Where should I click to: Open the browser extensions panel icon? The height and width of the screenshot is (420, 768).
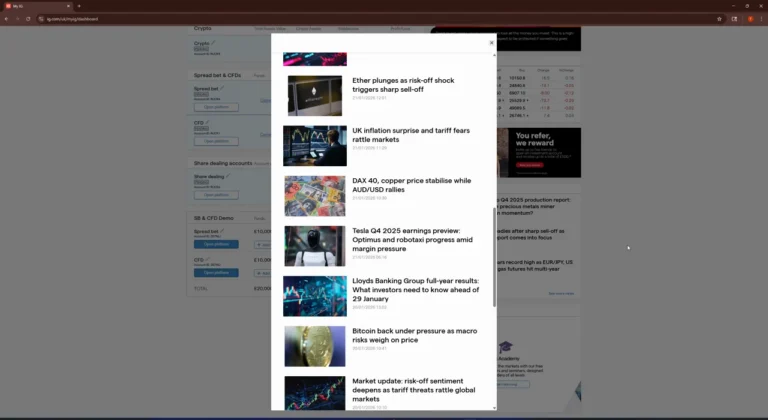(x=734, y=19)
